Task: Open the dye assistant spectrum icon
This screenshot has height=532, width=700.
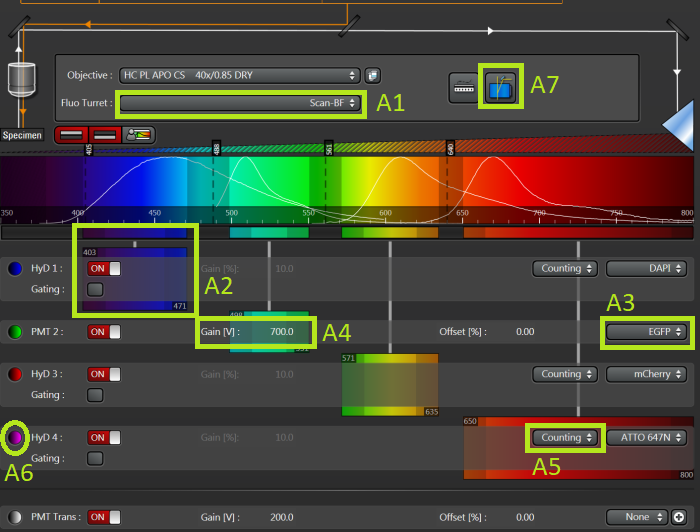Action: point(139,135)
